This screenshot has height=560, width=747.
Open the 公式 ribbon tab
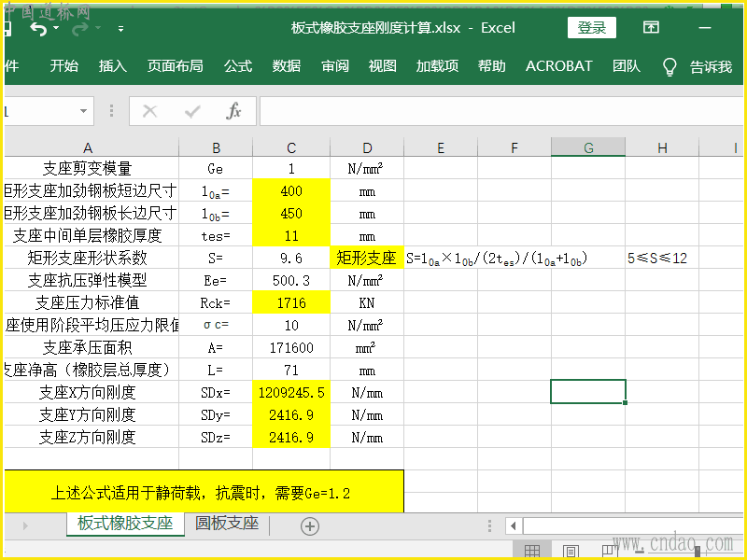(238, 65)
